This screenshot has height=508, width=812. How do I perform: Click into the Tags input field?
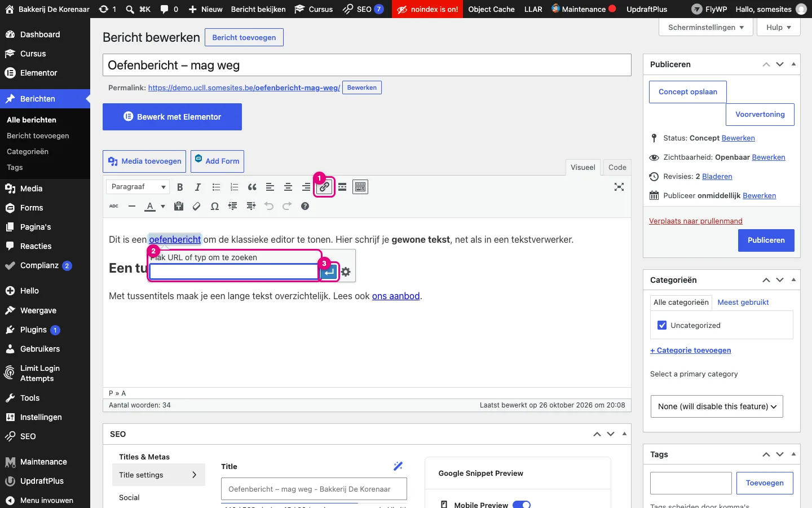click(691, 483)
